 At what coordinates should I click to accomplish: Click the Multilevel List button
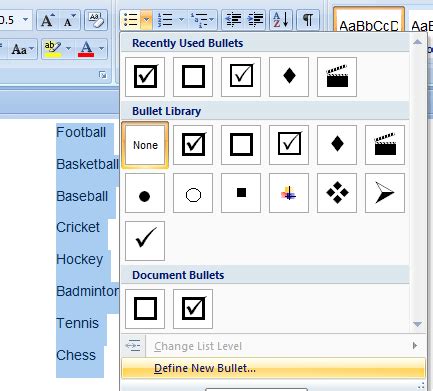199,20
